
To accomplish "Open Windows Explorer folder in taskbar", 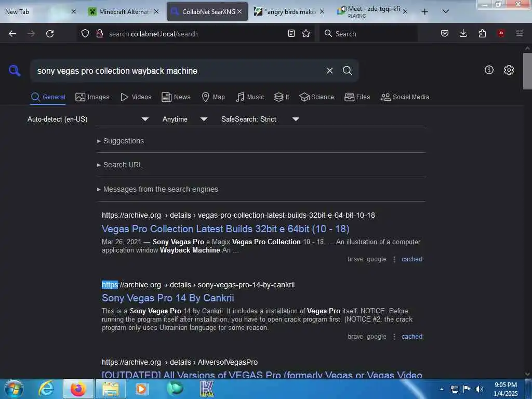I will tap(111, 389).
